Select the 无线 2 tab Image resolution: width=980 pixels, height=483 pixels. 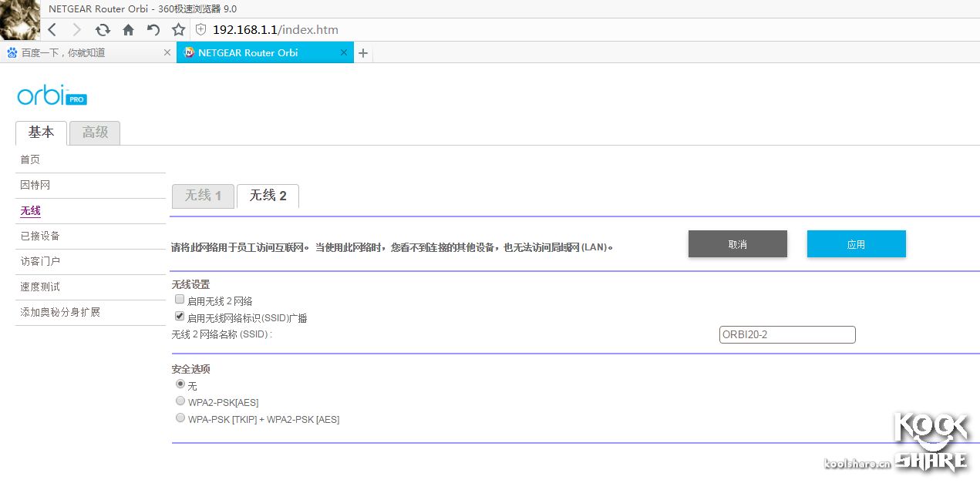coord(268,196)
